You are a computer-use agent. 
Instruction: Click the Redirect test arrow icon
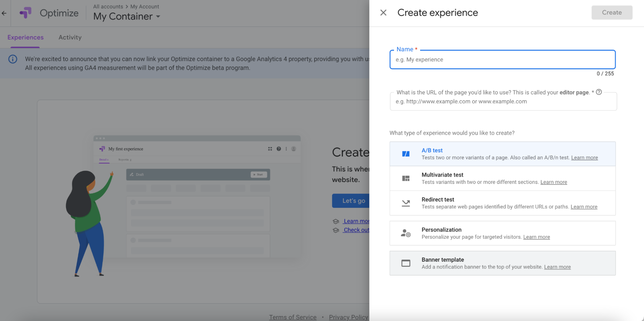pyautogui.click(x=406, y=203)
